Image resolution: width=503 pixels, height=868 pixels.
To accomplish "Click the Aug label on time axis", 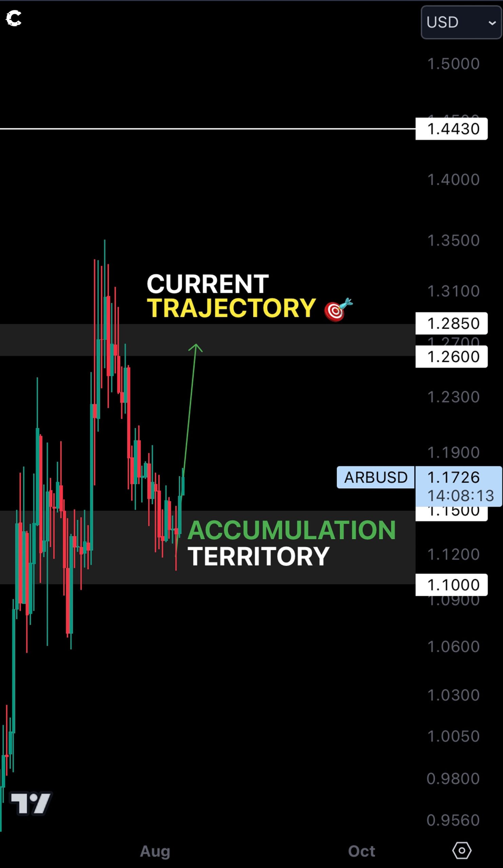I will (155, 851).
